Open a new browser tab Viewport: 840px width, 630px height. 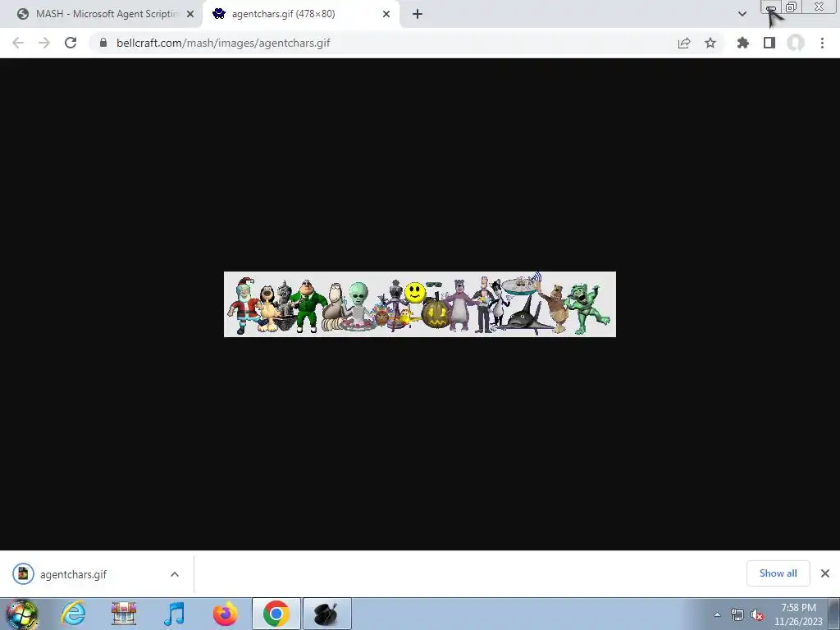(x=418, y=15)
